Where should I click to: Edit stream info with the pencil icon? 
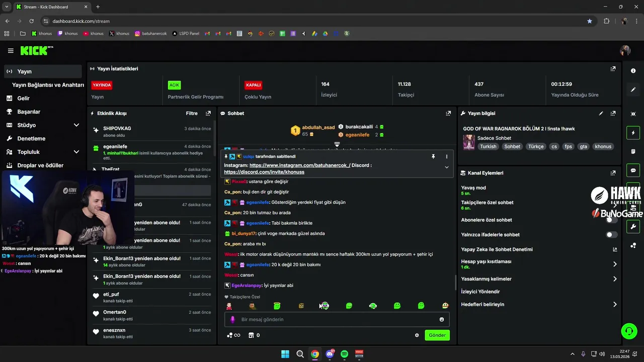tap(601, 114)
